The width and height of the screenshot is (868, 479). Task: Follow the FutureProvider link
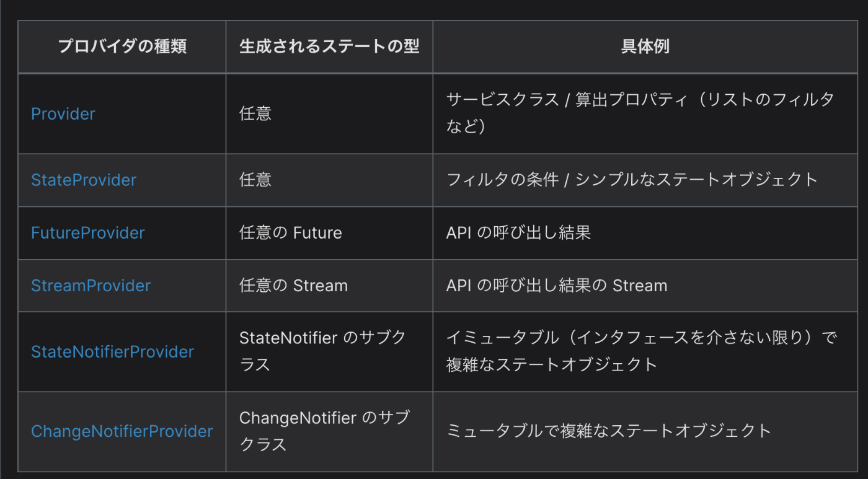click(88, 233)
